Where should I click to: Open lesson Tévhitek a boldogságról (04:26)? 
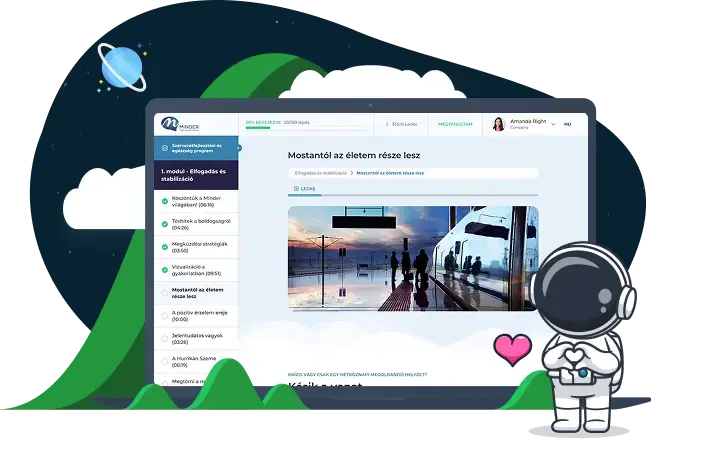pyautogui.click(x=196, y=224)
